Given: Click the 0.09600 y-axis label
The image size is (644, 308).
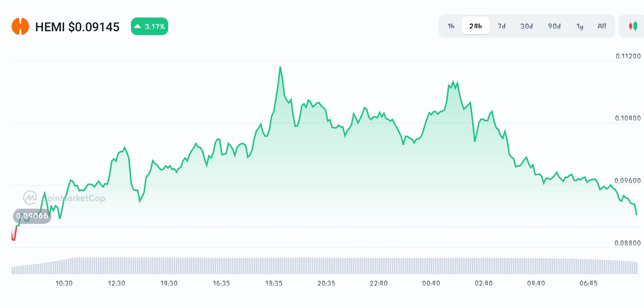Looking at the screenshot, I should click(628, 181).
